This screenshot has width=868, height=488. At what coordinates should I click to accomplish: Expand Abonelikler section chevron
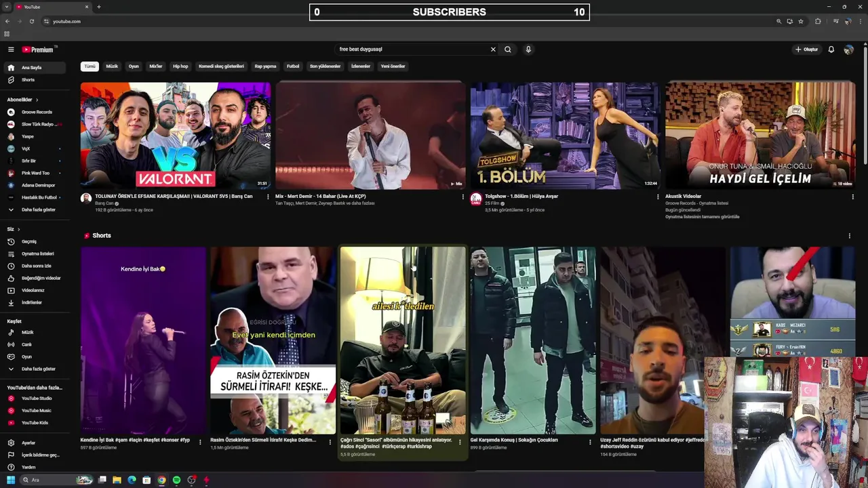point(37,100)
